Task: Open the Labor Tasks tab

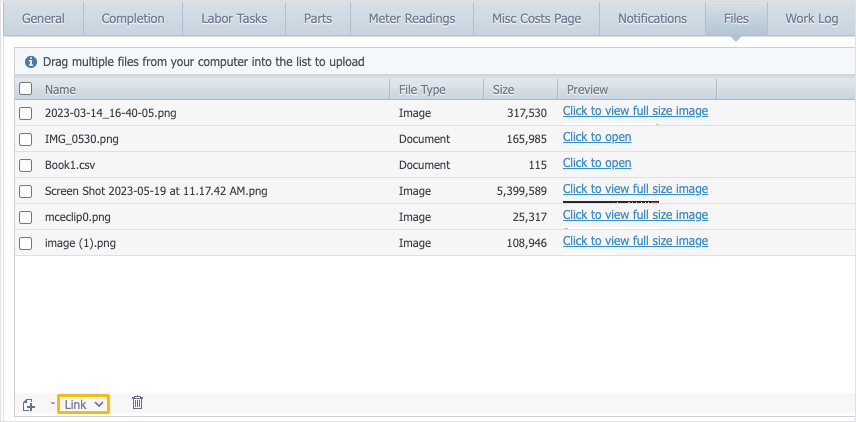Action: point(234,19)
